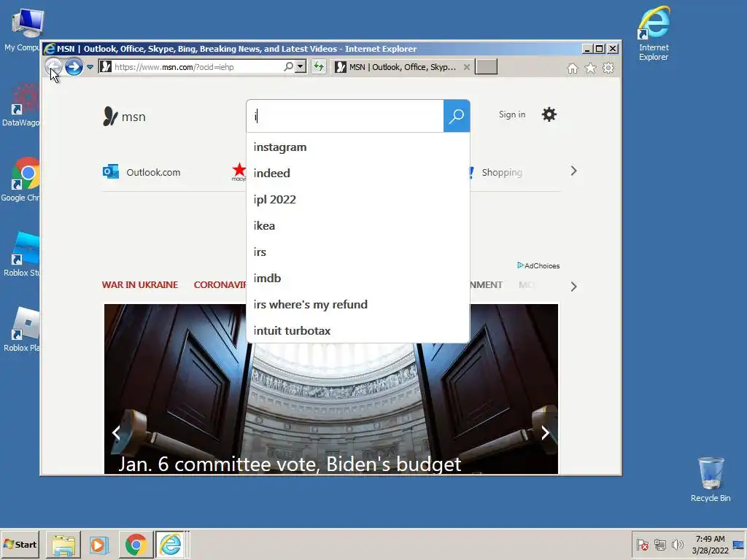Select the 'indeed' suggestion

pyautogui.click(x=357, y=174)
